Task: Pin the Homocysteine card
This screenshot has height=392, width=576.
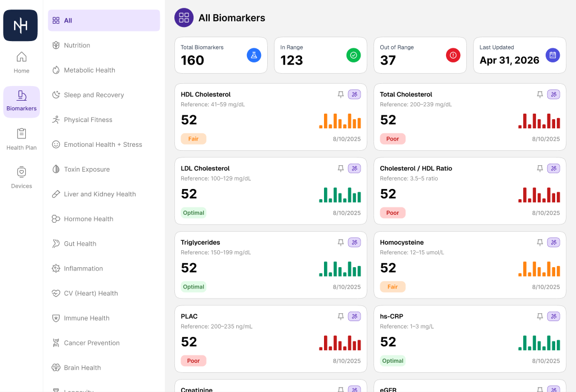Action: coord(539,242)
